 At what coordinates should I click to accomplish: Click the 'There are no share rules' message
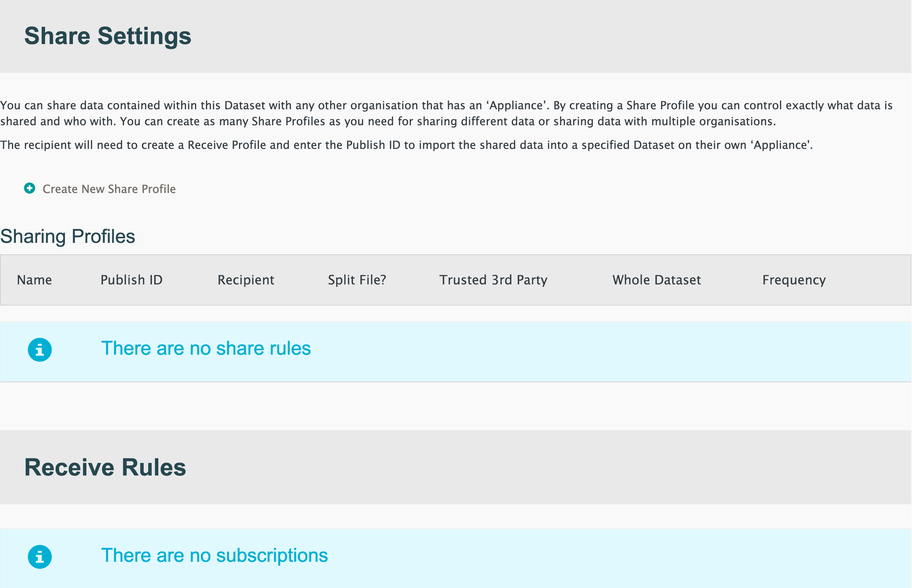(x=206, y=348)
